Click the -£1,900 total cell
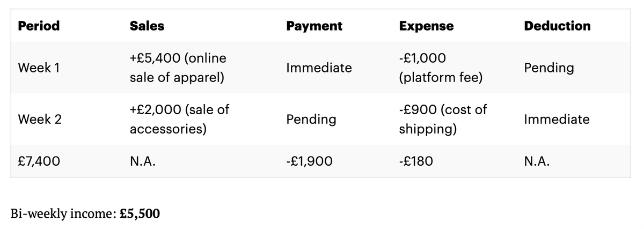The width and height of the screenshot is (644, 229). [310, 160]
